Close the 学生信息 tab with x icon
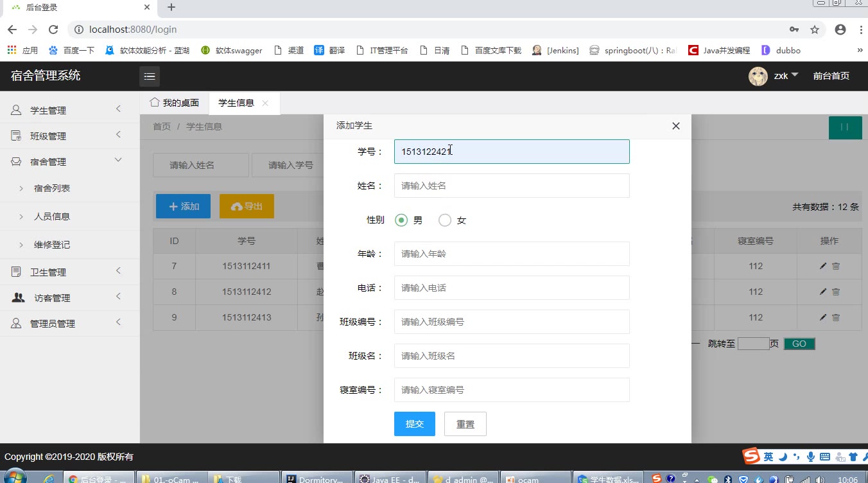868x483 pixels. (265, 103)
